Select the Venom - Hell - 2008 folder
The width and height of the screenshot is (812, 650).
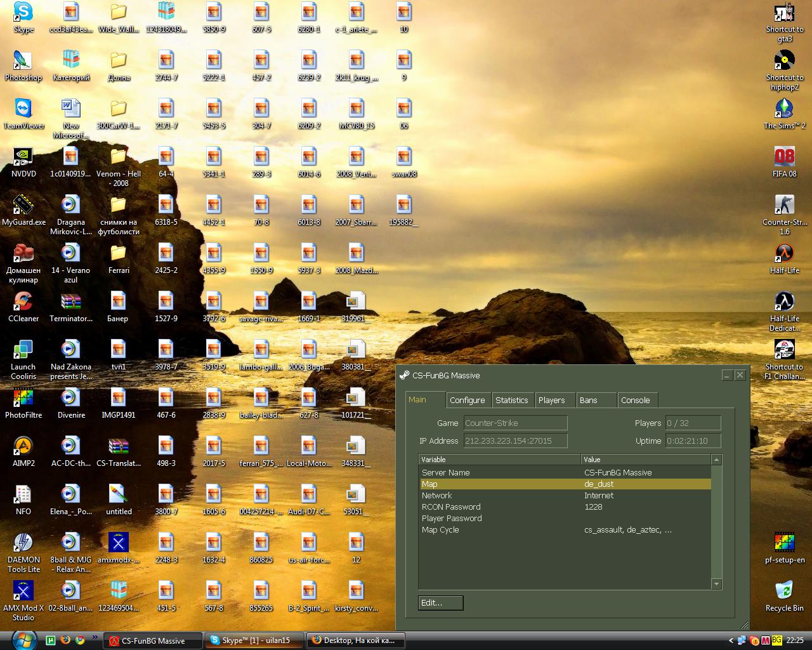click(119, 167)
